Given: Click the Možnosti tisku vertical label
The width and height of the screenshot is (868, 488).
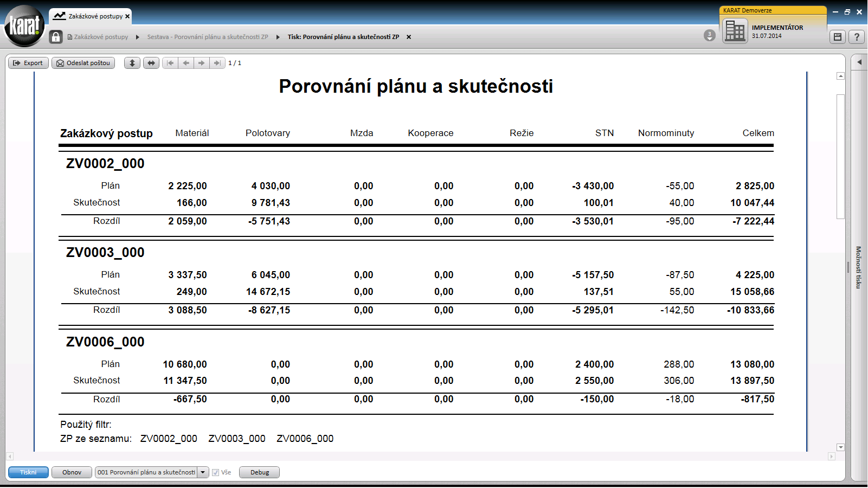Looking at the screenshot, I should coord(859,267).
